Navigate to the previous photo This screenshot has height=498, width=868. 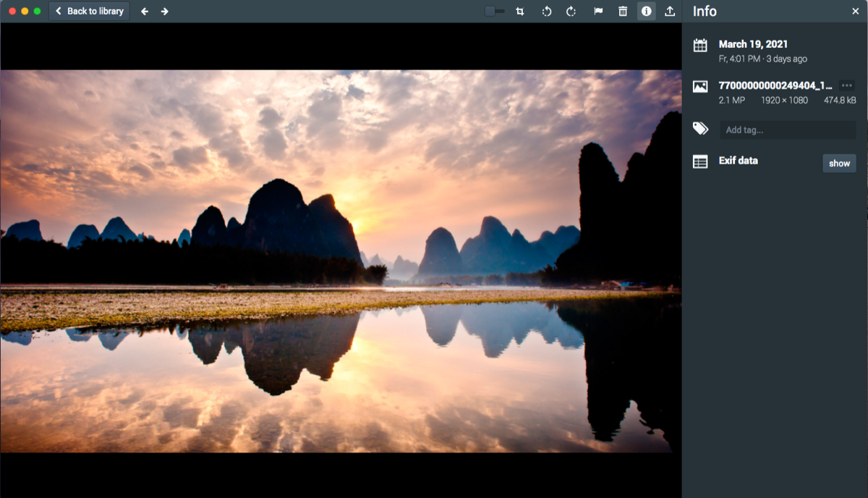pyautogui.click(x=144, y=11)
